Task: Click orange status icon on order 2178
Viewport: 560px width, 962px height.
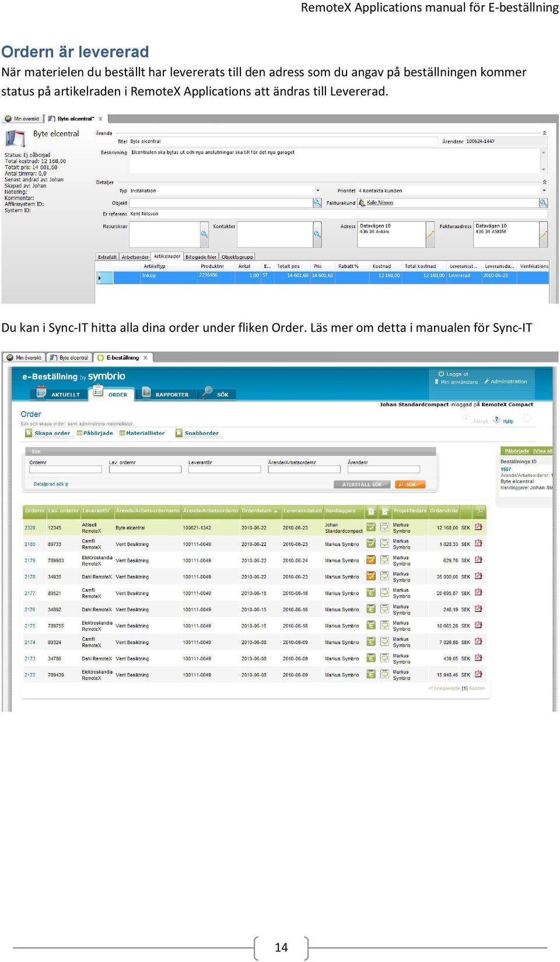Action: coord(371,576)
